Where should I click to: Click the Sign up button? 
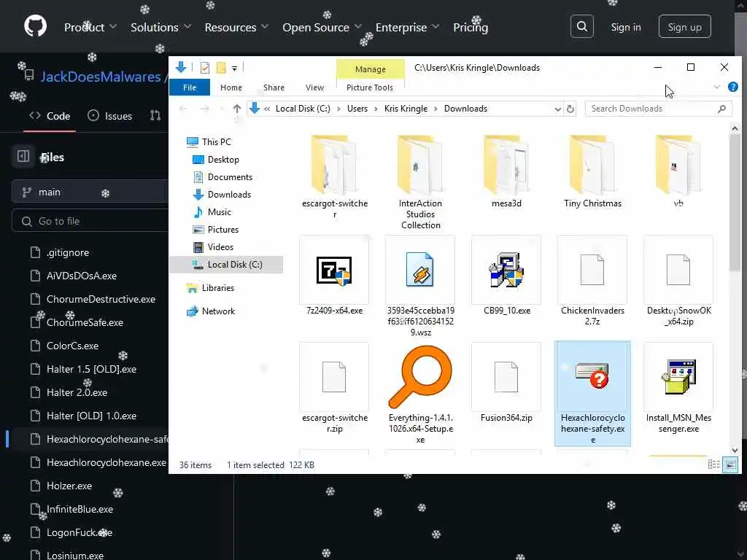684,27
